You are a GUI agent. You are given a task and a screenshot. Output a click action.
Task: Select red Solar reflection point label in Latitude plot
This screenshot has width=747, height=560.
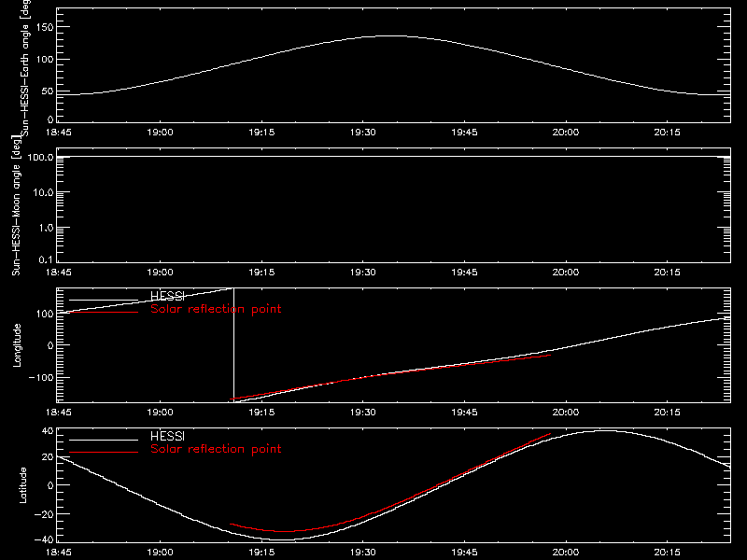[216, 449]
